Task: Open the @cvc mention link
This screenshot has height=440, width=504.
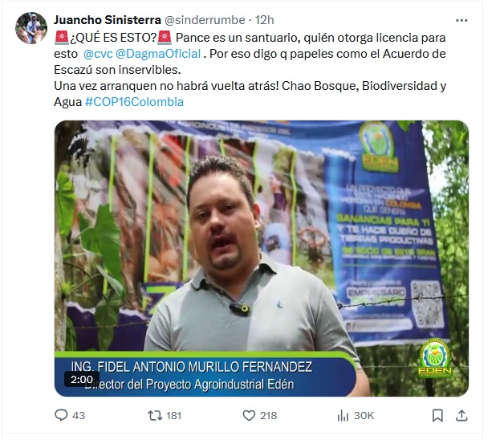Action: coord(98,54)
